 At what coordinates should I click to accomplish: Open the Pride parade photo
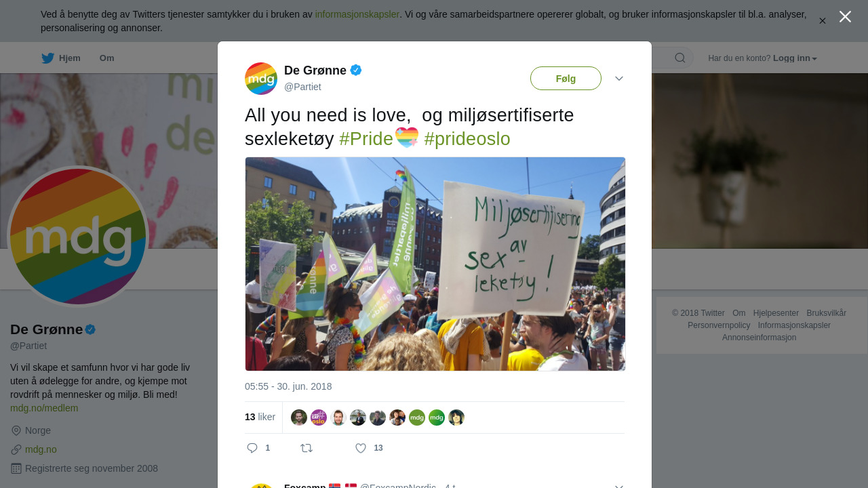coord(435,264)
